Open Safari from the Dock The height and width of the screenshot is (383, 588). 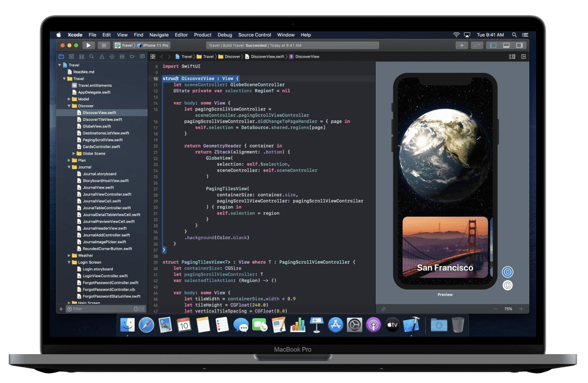pos(146,325)
